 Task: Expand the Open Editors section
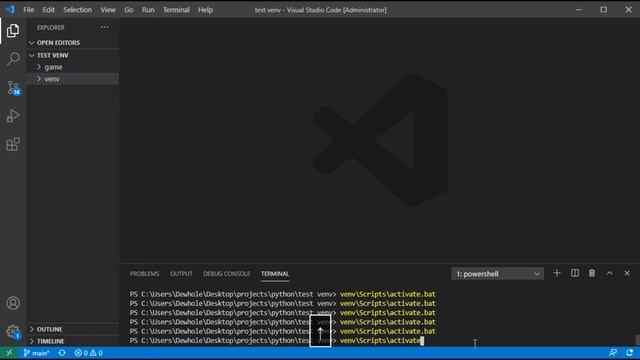73,43
